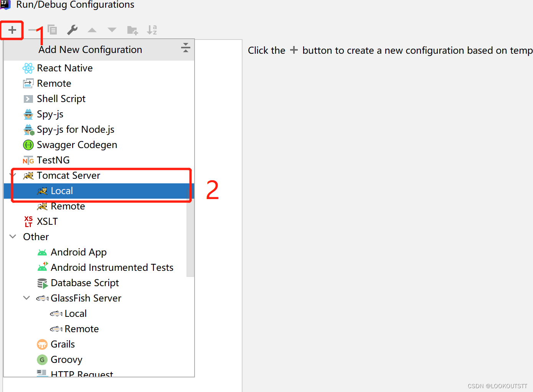Choose Local under GlassFish Server
Viewport: 533px width, 392px height.
point(76,314)
